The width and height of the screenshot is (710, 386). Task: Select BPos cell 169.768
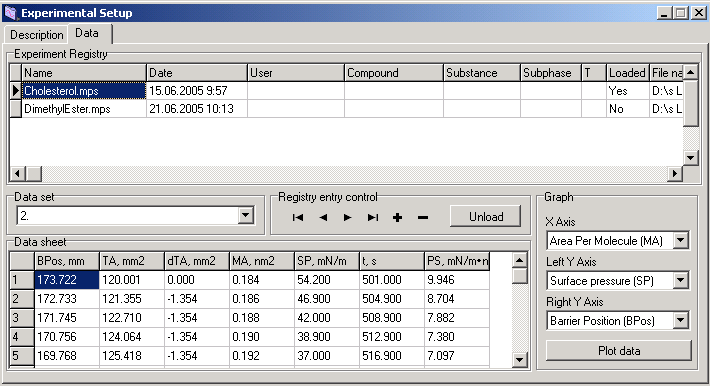tap(67, 356)
